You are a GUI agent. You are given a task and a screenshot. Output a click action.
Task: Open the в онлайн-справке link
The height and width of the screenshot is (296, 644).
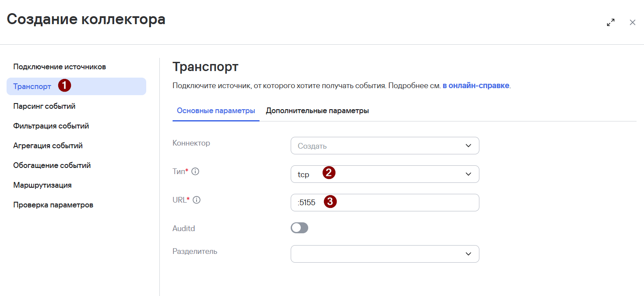[x=475, y=86]
